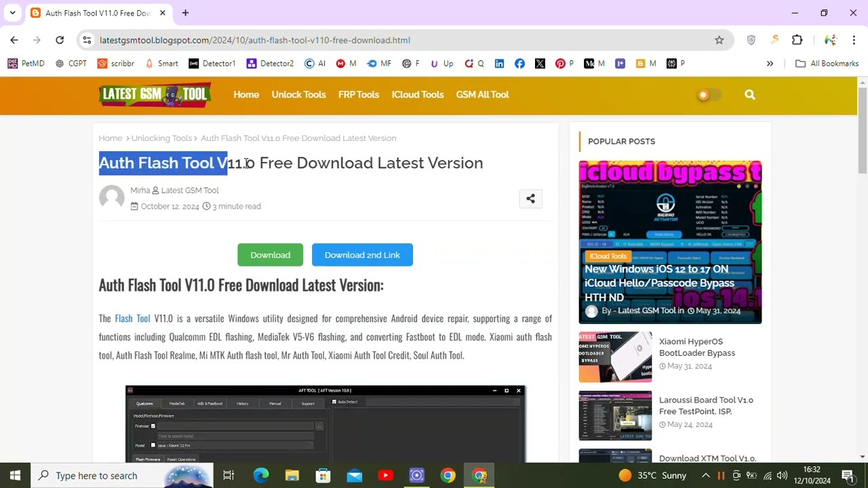
Task: Open the iCloud Tools menu
Action: coord(418,95)
